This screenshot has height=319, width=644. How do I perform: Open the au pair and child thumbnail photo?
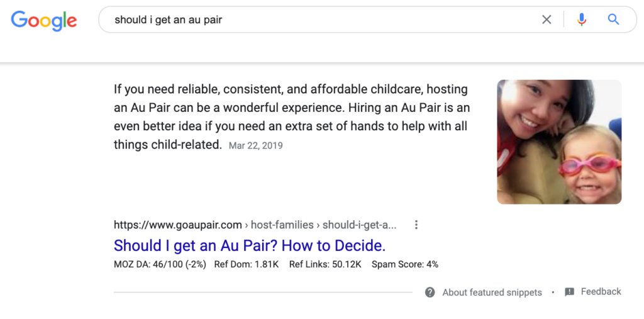tap(559, 142)
